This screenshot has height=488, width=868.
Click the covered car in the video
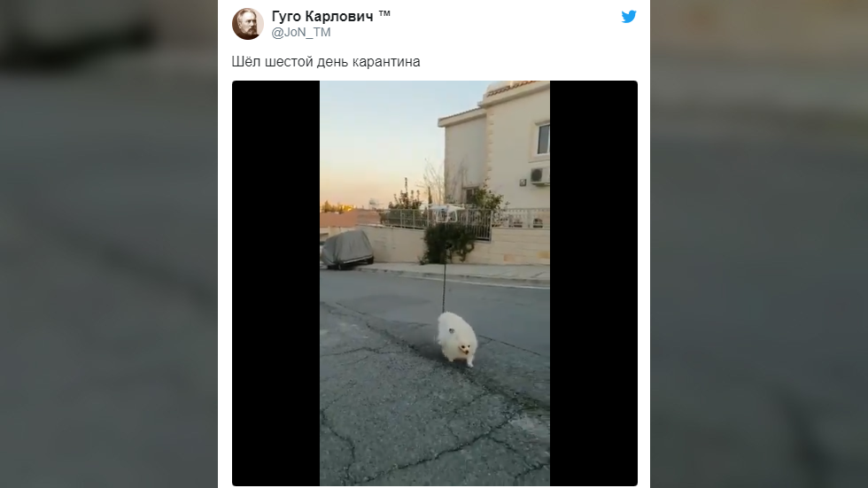[x=346, y=250]
